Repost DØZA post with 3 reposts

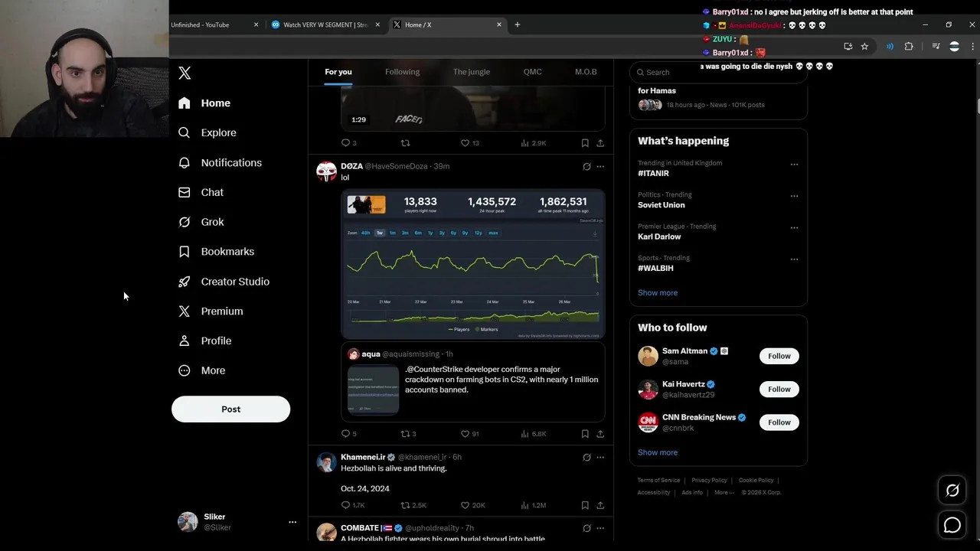click(x=408, y=434)
